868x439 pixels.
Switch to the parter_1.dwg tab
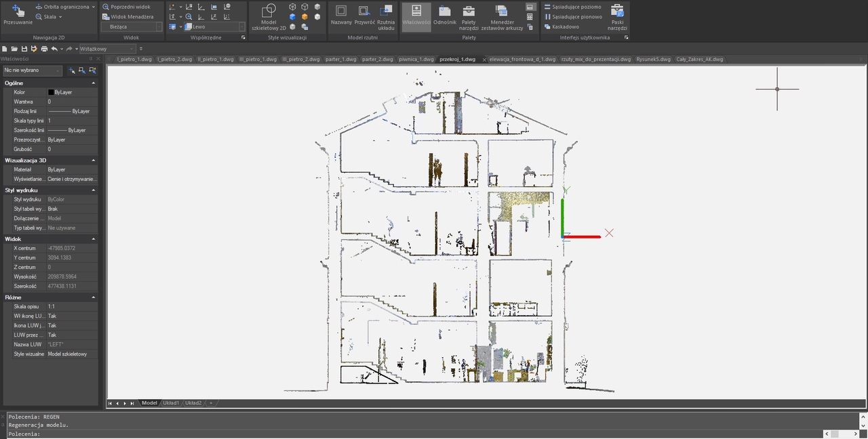pos(340,59)
